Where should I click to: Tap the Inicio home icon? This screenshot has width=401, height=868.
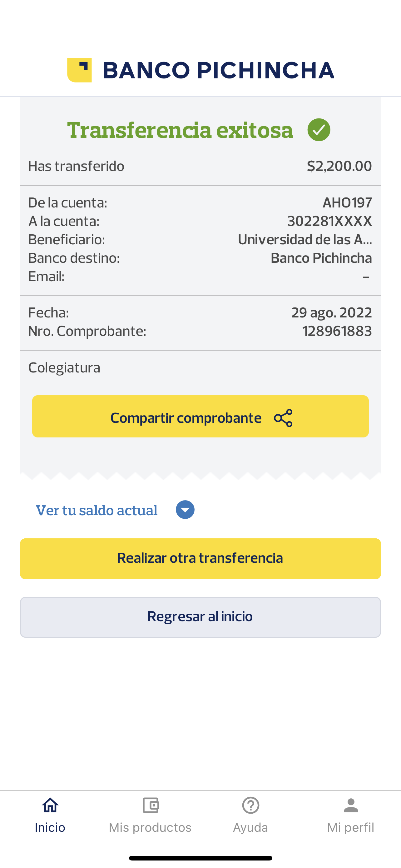[50, 805]
